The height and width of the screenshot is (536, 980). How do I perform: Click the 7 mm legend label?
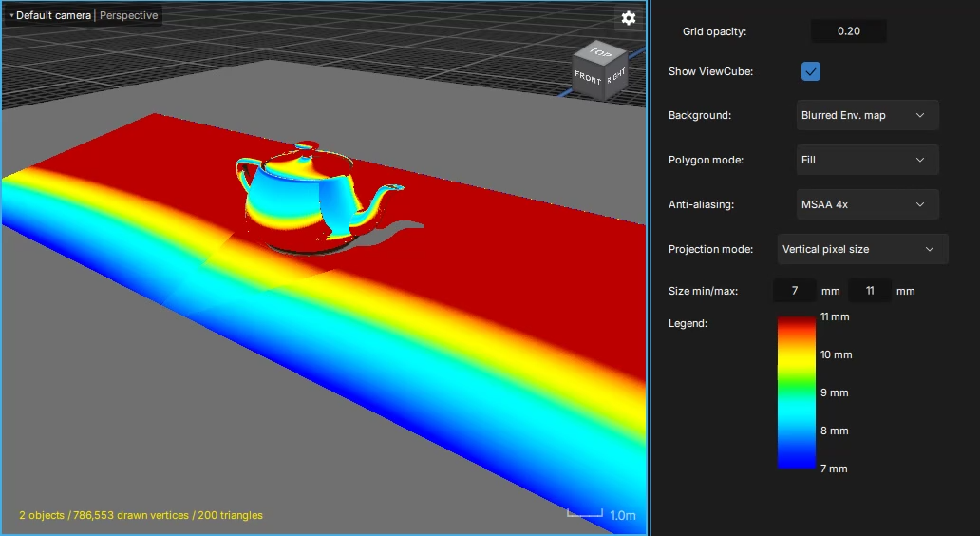834,469
